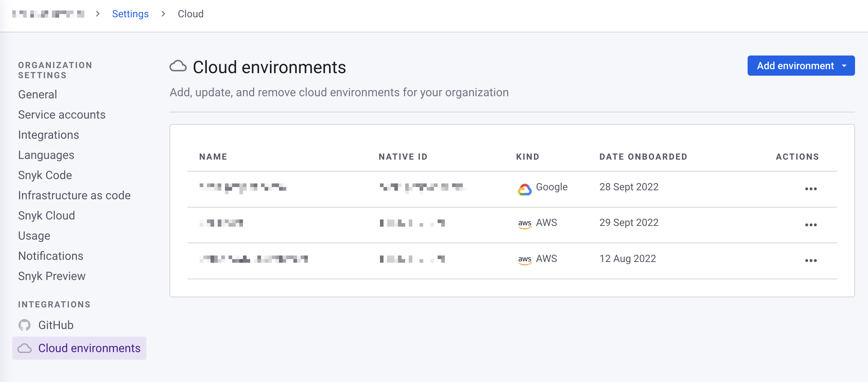Open Languages settings in the sidebar

46,155
